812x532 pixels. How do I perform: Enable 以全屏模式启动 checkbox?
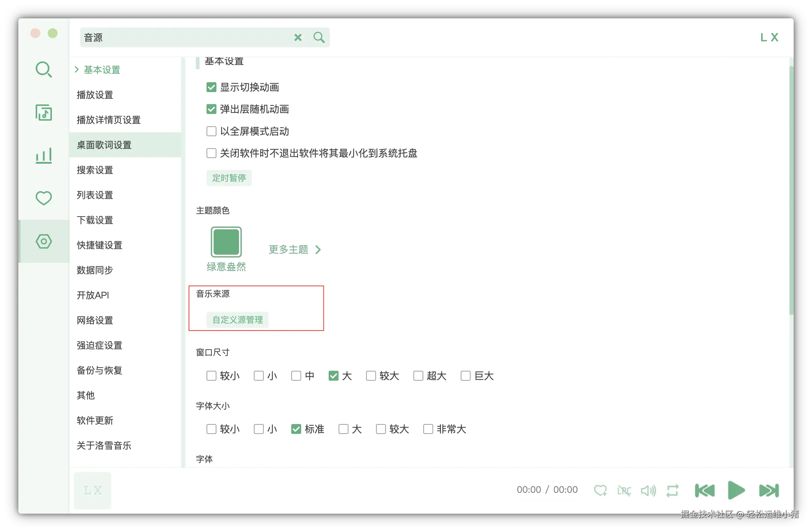coord(211,131)
